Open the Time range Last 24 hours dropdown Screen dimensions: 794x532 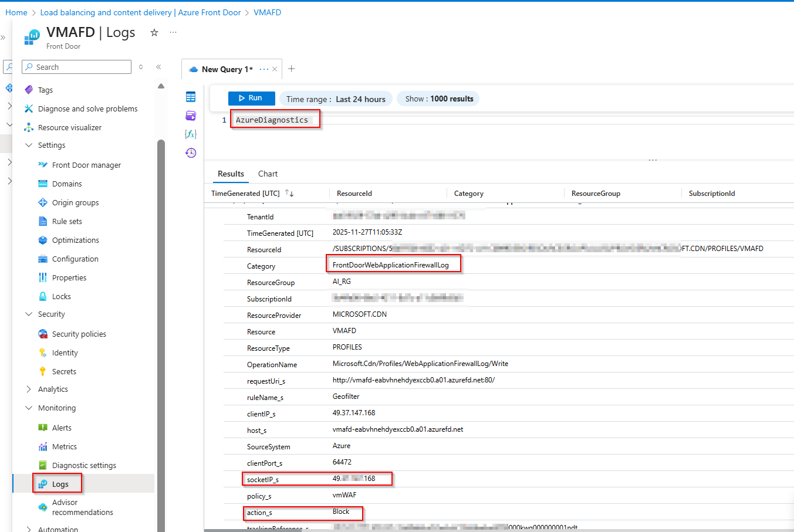[x=336, y=99]
